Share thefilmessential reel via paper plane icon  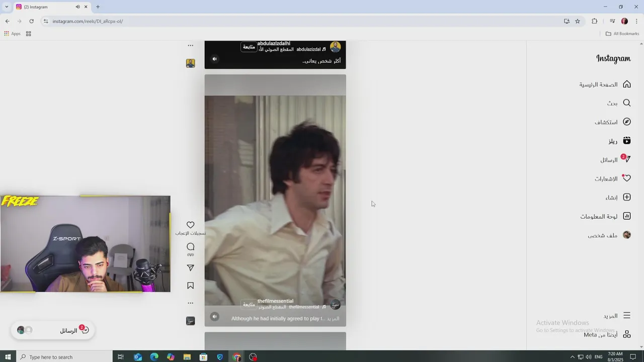click(190, 268)
